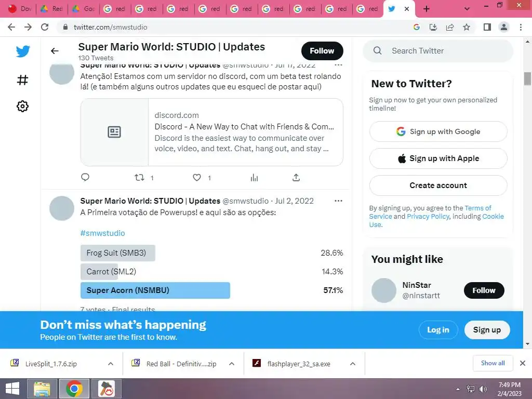Click Log in on the bottom banner
Screen dimensions: 532x399
[x=438, y=330]
